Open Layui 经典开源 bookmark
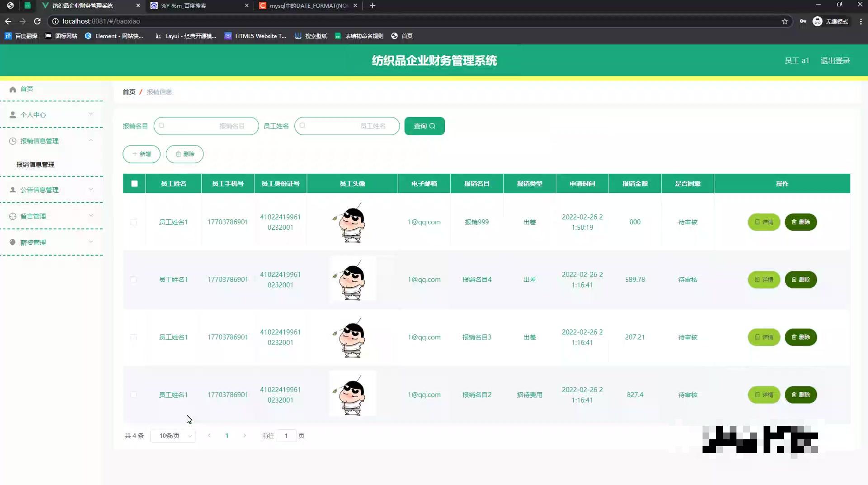The width and height of the screenshot is (868, 485). click(x=185, y=36)
